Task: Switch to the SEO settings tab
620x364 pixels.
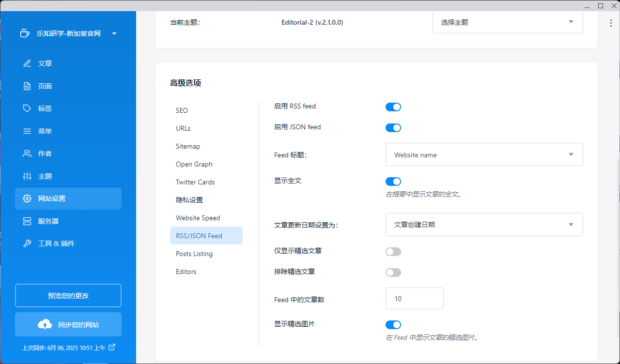Action: click(182, 110)
